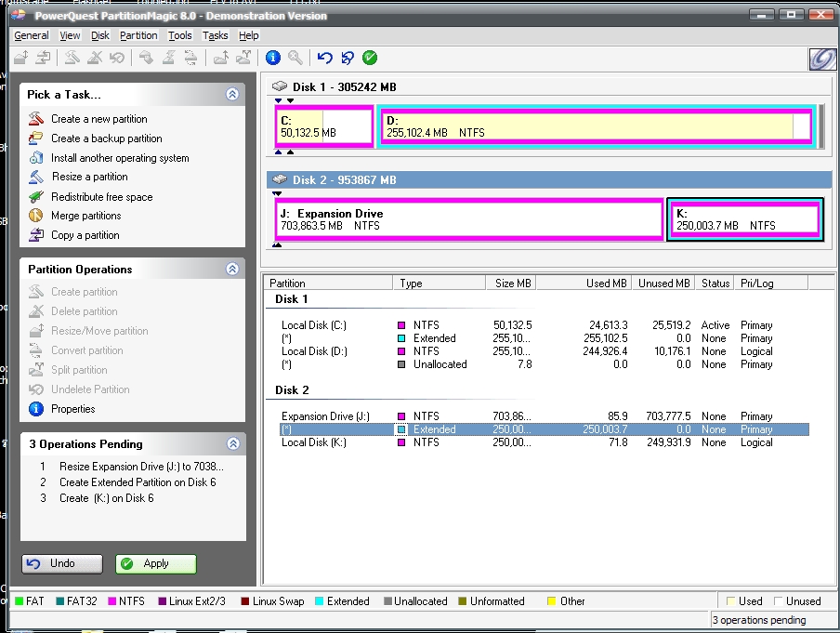Click the green Apply changes toolbar icon

(x=370, y=58)
